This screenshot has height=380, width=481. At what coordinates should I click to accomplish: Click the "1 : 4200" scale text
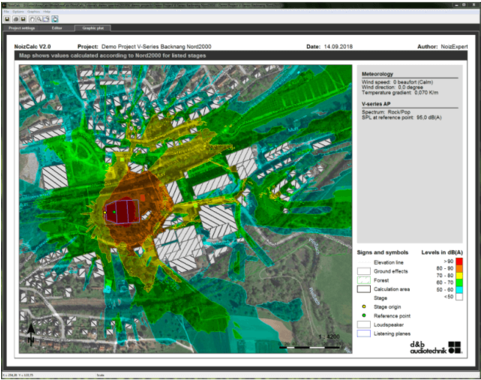[329, 337]
